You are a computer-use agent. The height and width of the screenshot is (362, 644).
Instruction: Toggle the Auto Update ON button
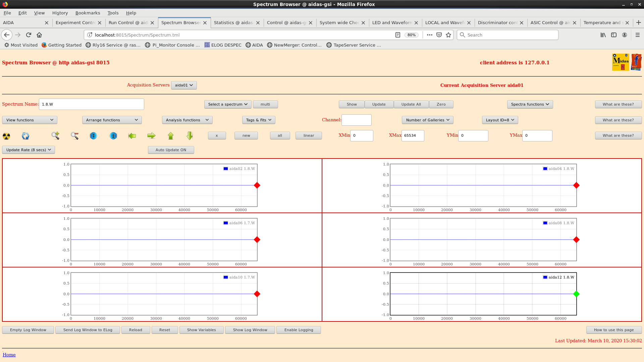pos(171,150)
